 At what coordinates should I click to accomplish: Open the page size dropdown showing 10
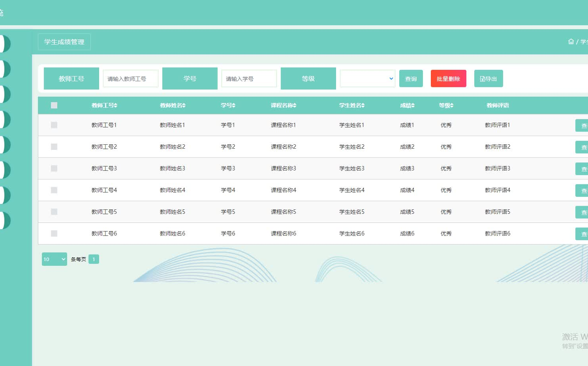click(x=54, y=259)
